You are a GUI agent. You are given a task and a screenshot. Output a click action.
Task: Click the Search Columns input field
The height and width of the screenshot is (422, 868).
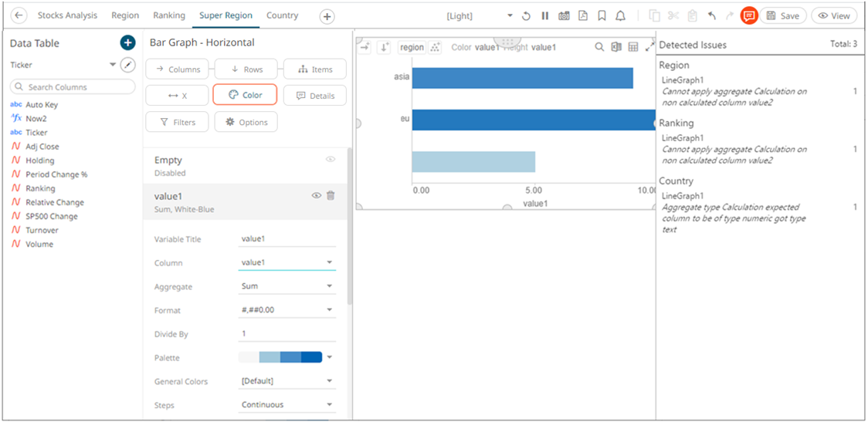pos(73,87)
